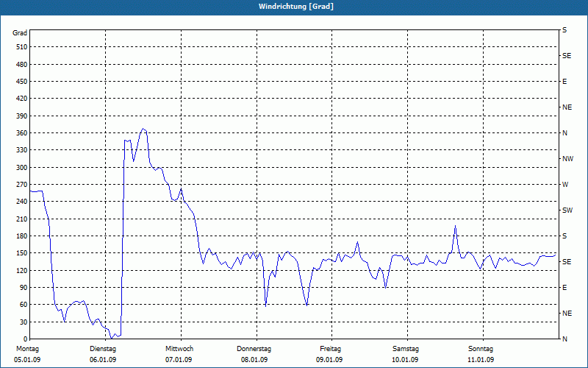Click the 450 degree axis label

[x=22, y=82]
